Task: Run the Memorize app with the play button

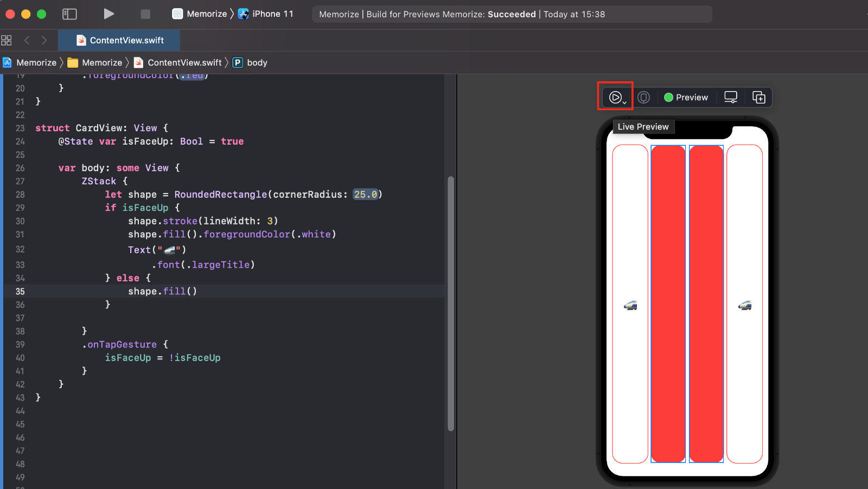Action: coord(108,14)
